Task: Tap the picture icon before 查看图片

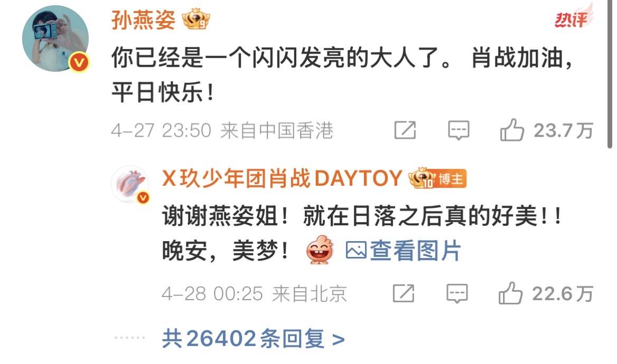Action: click(x=356, y=251)
